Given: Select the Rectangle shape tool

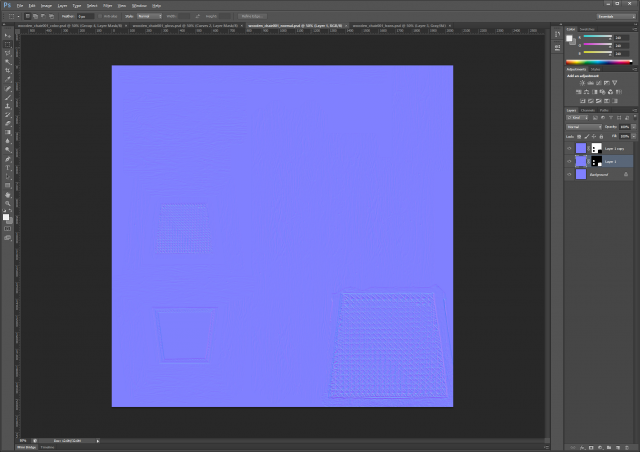Looking at the screenshot, I should [x=7, y=185].
